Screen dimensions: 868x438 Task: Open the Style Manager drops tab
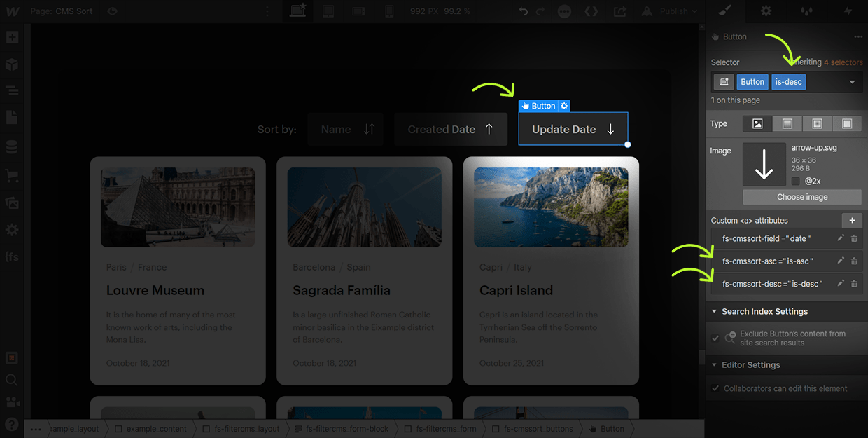click(807, 11)
